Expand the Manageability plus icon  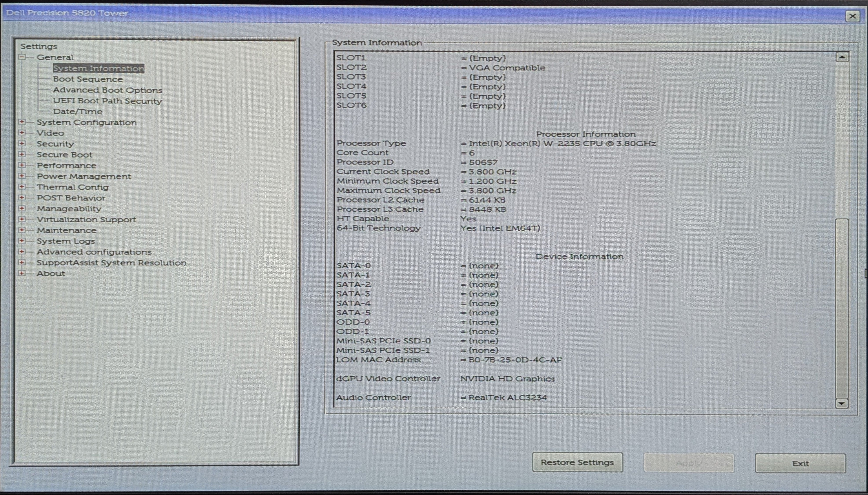tap(22, 209)
